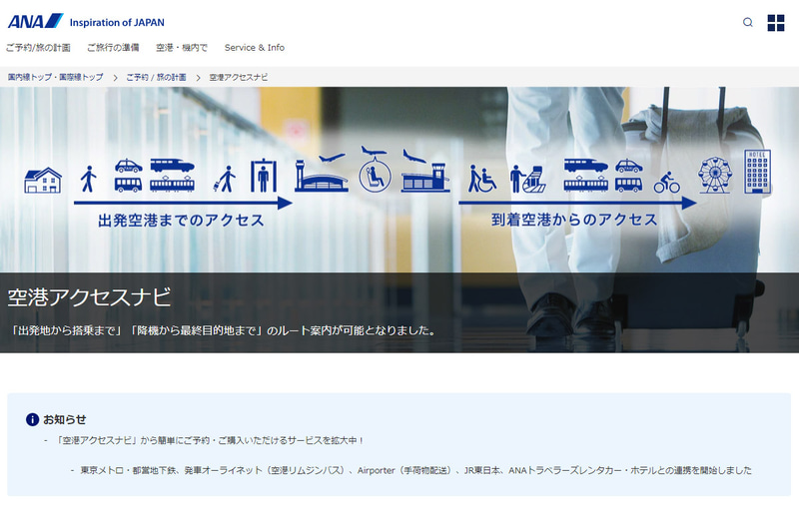Go to ご予約 / 旅の計画 breadcrumb
This screenshot has width=799, height=532.
156,78
